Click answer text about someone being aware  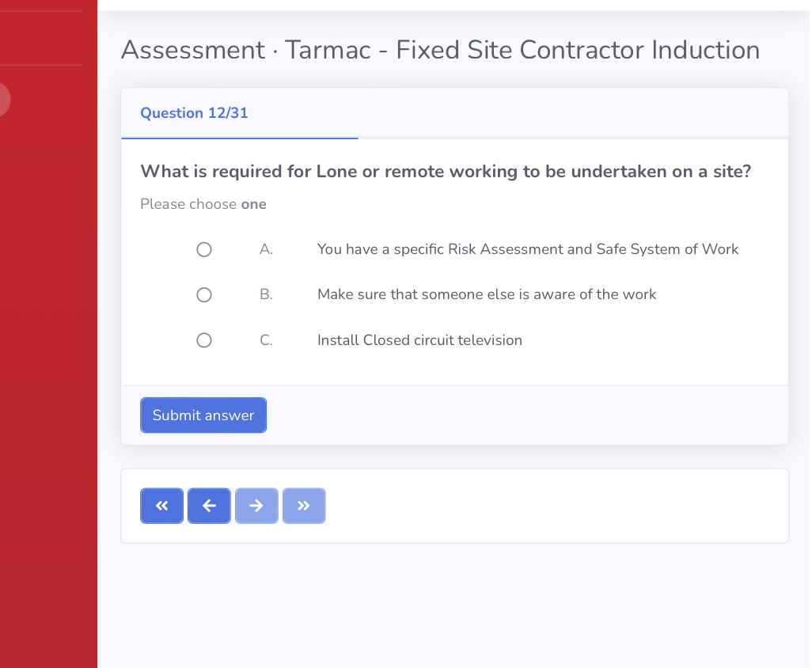click(x=486, y=294)
